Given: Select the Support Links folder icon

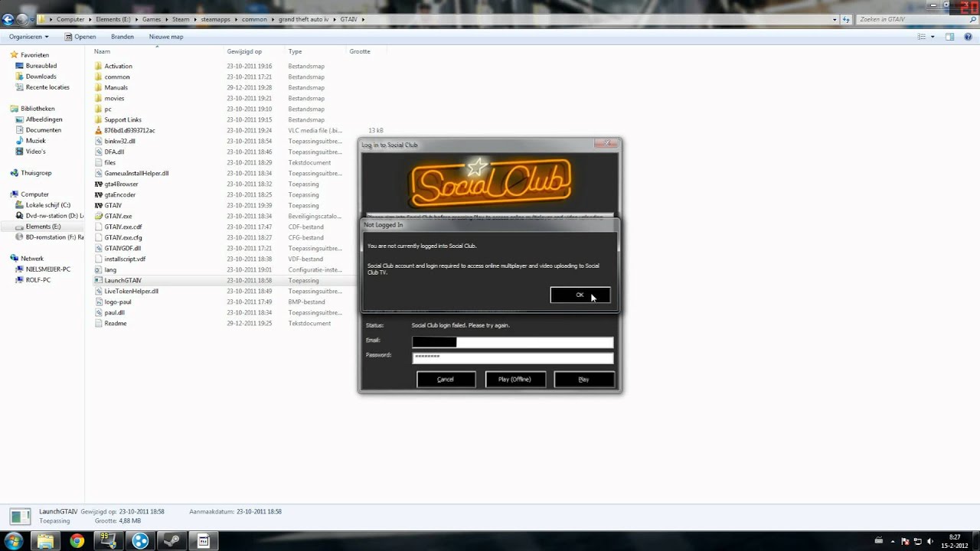Looking at the screenshot, I should pos(98,120).
